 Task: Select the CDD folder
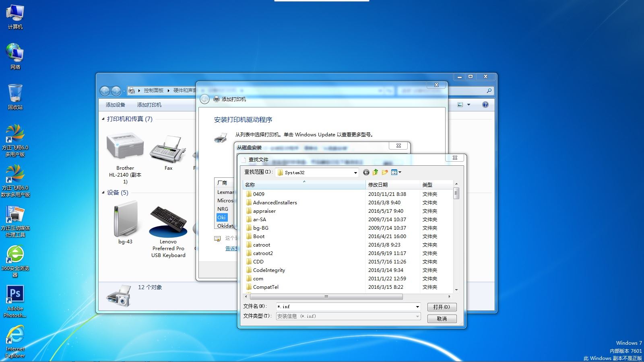tap(258, 261)
